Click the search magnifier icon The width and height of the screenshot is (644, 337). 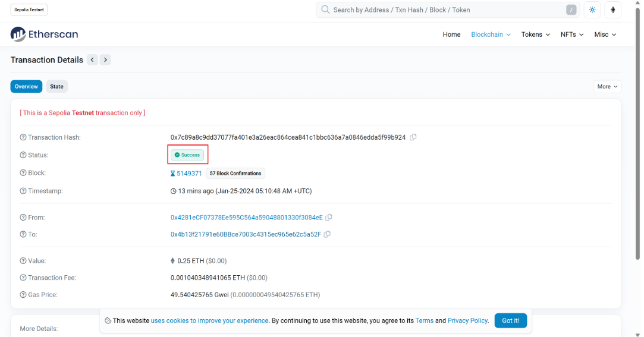pos(325,10)
